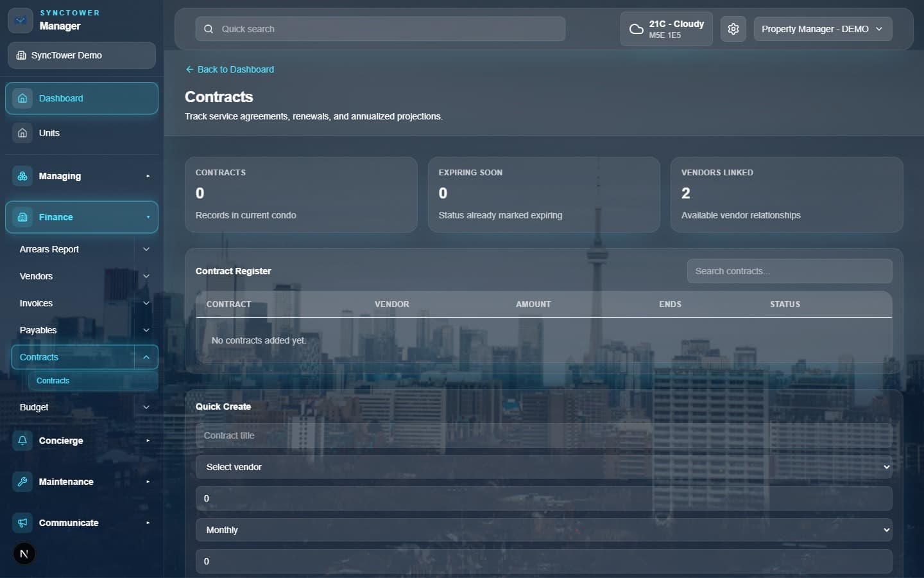The image size is (924, 578).
Task: Expand the Concierge section arrow
Action: click(x=148, y=441)
